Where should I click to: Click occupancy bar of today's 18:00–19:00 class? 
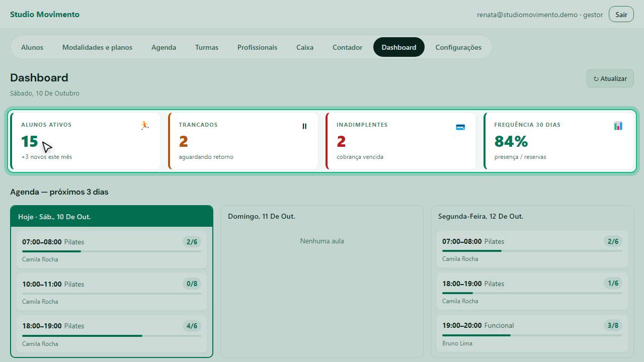(112, 336)
